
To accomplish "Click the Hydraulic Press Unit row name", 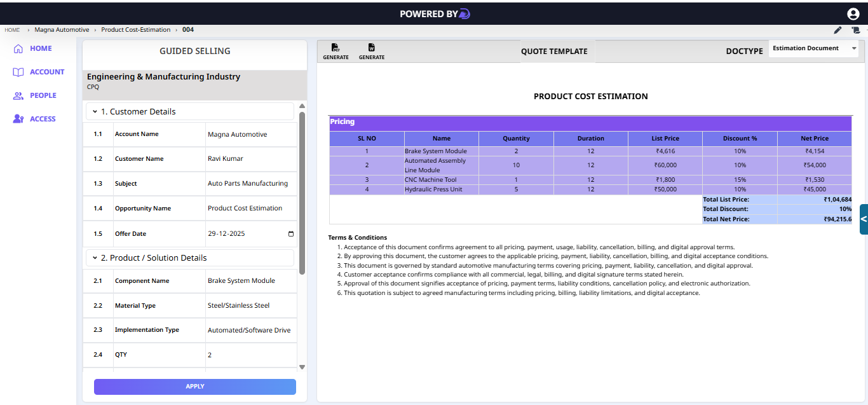I will point(433,189).
